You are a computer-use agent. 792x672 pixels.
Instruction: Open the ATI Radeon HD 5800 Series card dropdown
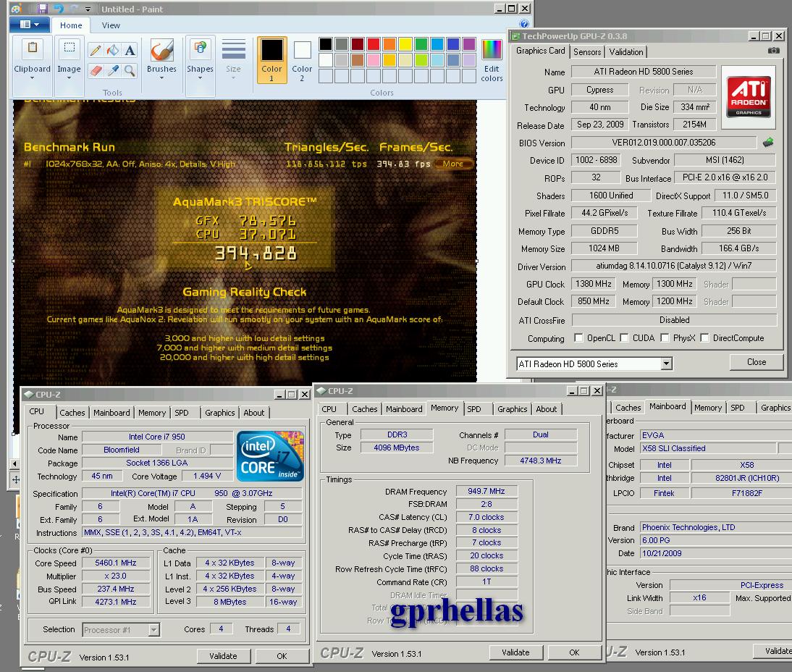pyautogui.click(x=666, y=364)
